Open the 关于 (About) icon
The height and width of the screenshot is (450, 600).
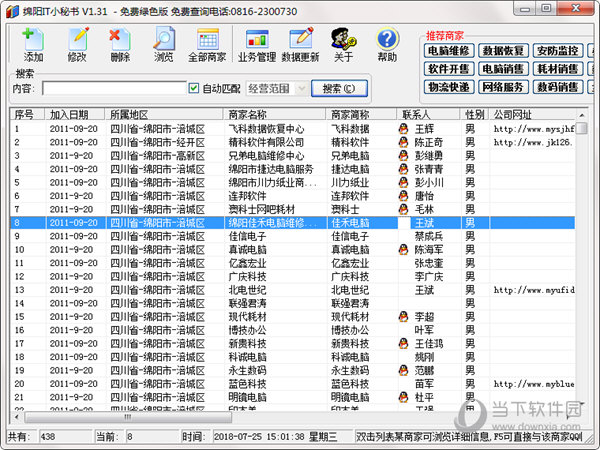tap(343, 45)
